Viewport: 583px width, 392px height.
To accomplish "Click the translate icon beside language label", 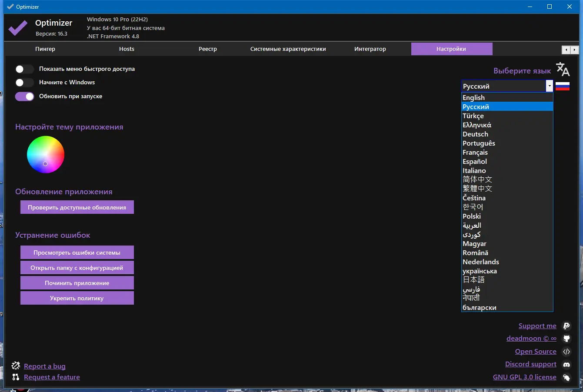I will coord(563,69).
